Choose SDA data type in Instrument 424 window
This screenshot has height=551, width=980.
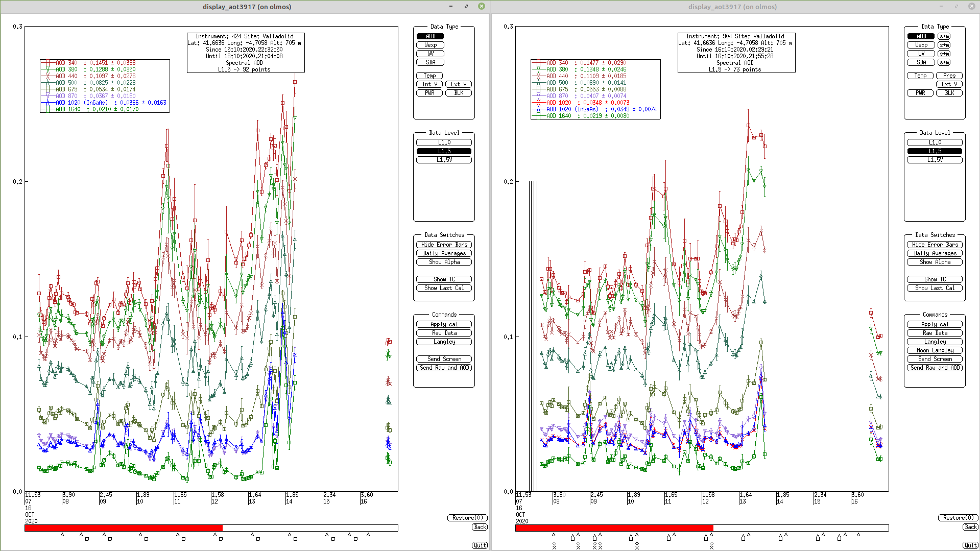coord(430,62)
